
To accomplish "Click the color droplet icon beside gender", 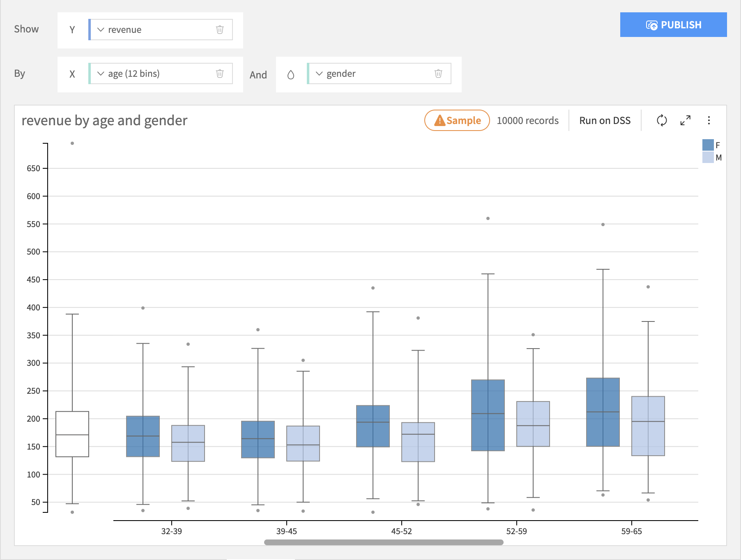I will pyautogui.click(x=291, y=74).
